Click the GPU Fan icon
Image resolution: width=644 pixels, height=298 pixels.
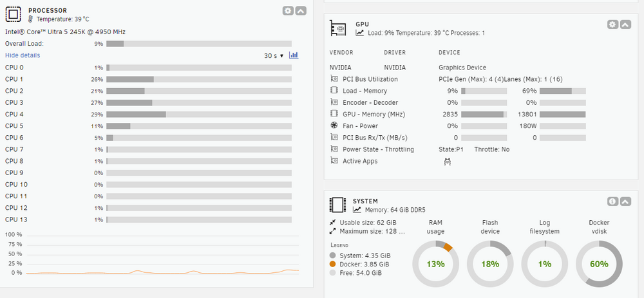[334, 126]
